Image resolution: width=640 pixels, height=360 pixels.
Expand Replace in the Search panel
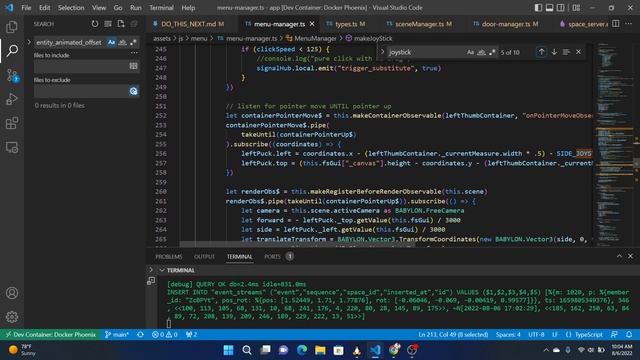tap(29, 42)
